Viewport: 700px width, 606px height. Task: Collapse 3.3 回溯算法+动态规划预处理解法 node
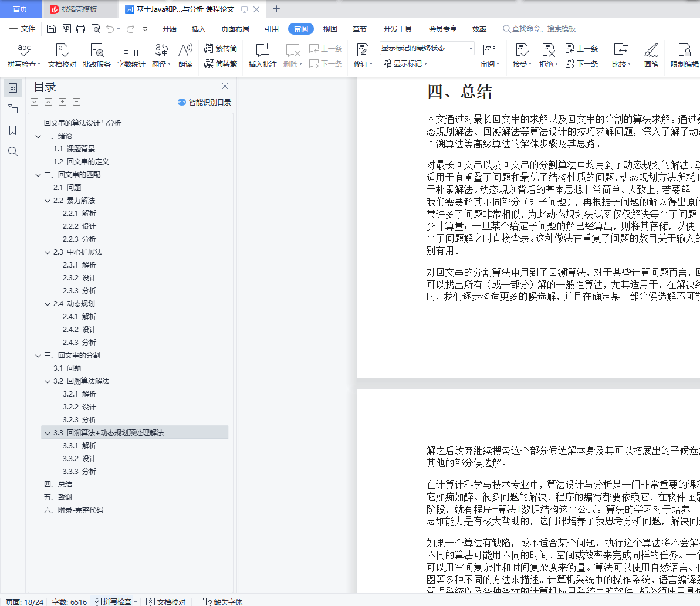(48, 433)
